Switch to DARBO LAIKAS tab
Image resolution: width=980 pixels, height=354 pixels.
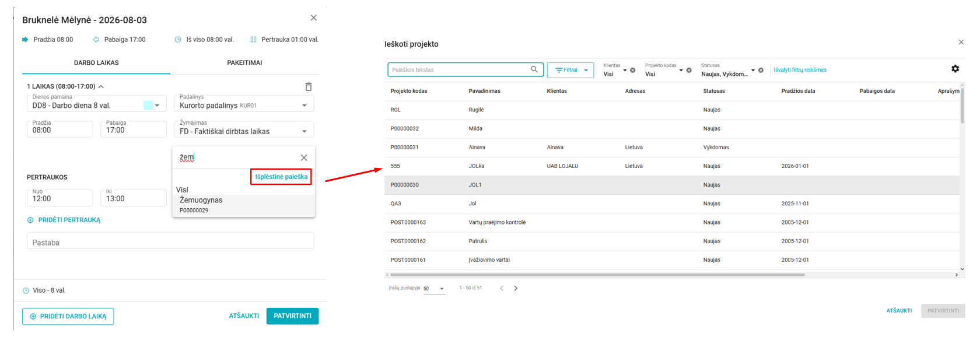pos(96,62)
